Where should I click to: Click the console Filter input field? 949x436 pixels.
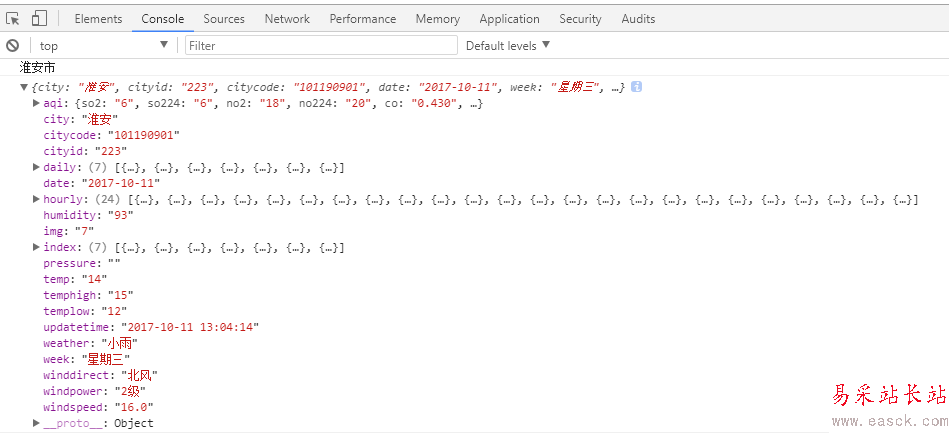[x=320, y=46]
